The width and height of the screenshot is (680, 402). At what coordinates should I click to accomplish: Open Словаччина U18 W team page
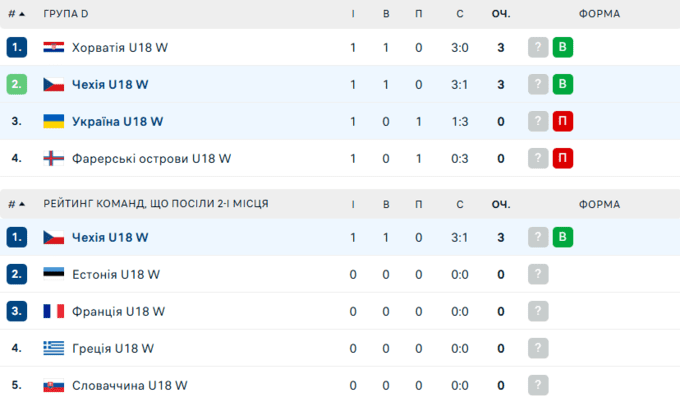129,385
